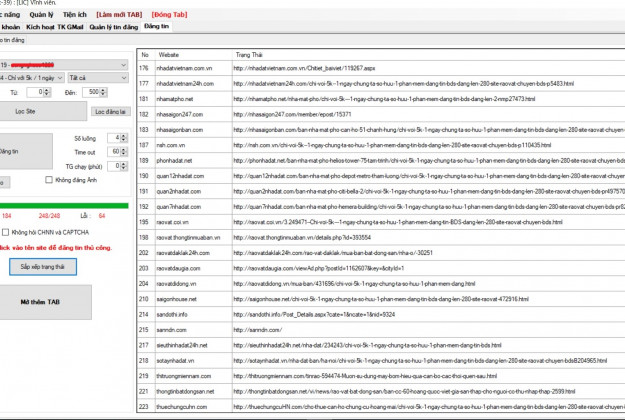Click the large Đăng tin button
This screenshot has width=625, height=420.
point(26,151)
